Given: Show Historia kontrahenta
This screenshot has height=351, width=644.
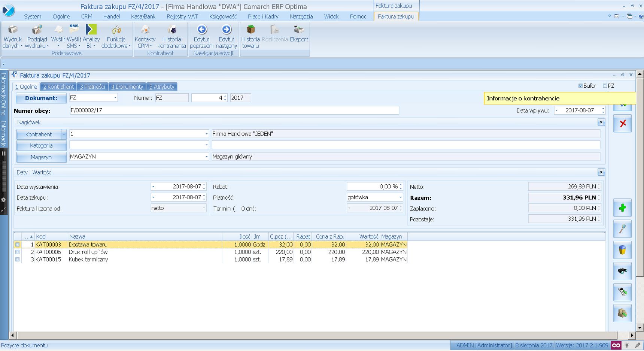Looking at the screenshot, I should coord(171,36).
